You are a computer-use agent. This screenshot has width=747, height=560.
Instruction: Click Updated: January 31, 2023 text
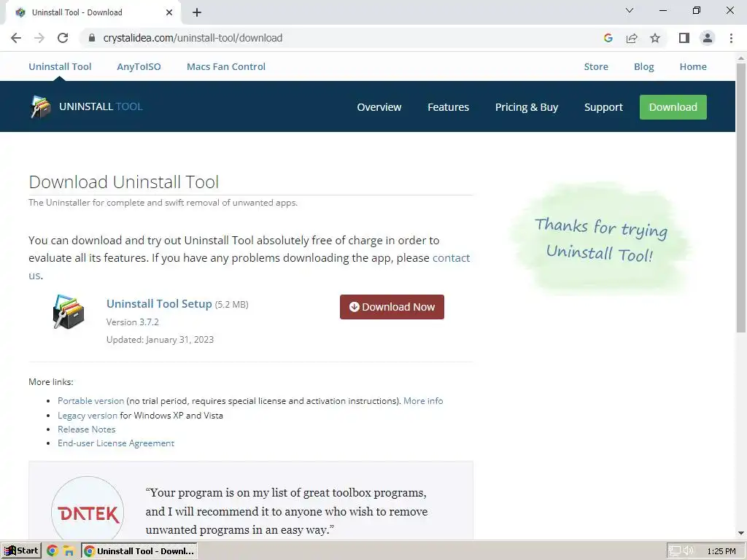coord(160,340)
